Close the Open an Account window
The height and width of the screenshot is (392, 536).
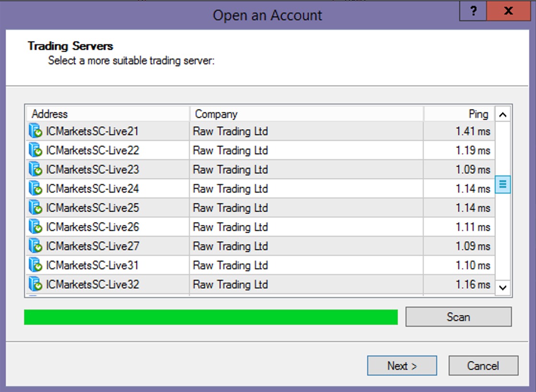click(508, 12)
